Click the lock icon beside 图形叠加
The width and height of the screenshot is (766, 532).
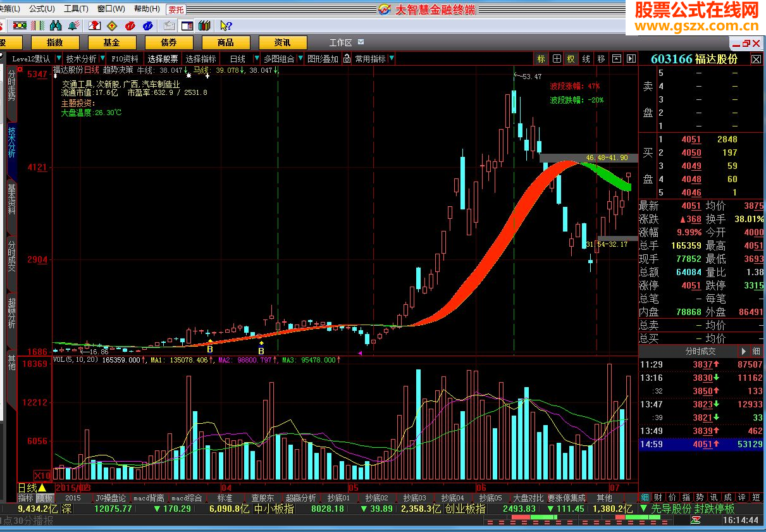pyautogui.click(x=348, y=59)
